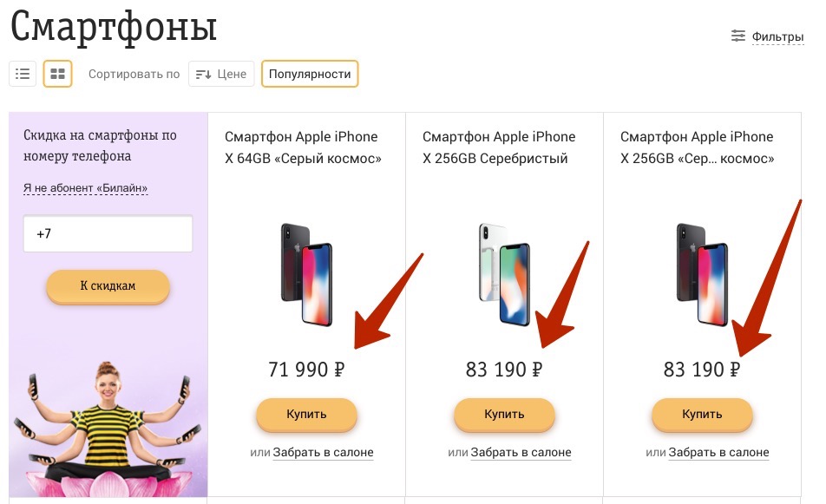Image resolution: width=826 pixels, height=504 pixels.
Task: Pick up silver iPhone in store
Action: pyautogui.click(x=521, y=452)
